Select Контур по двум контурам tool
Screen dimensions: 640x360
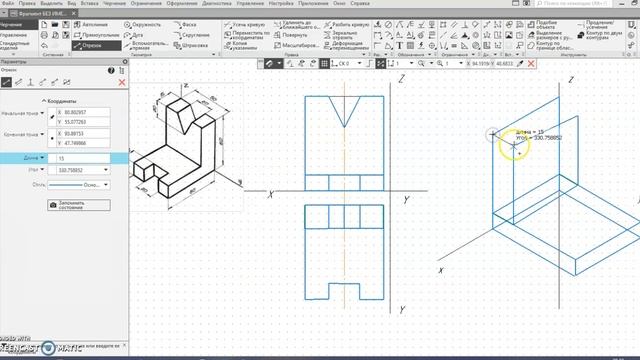(600, 35)
